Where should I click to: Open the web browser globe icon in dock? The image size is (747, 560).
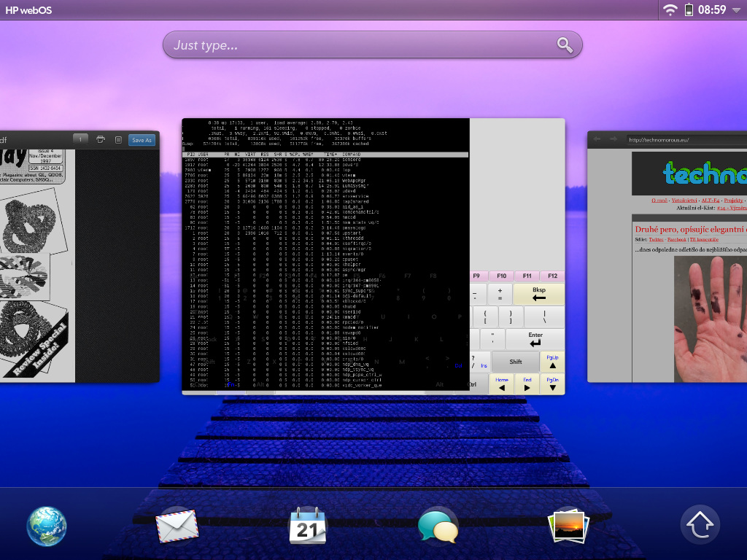pos(47,526)
